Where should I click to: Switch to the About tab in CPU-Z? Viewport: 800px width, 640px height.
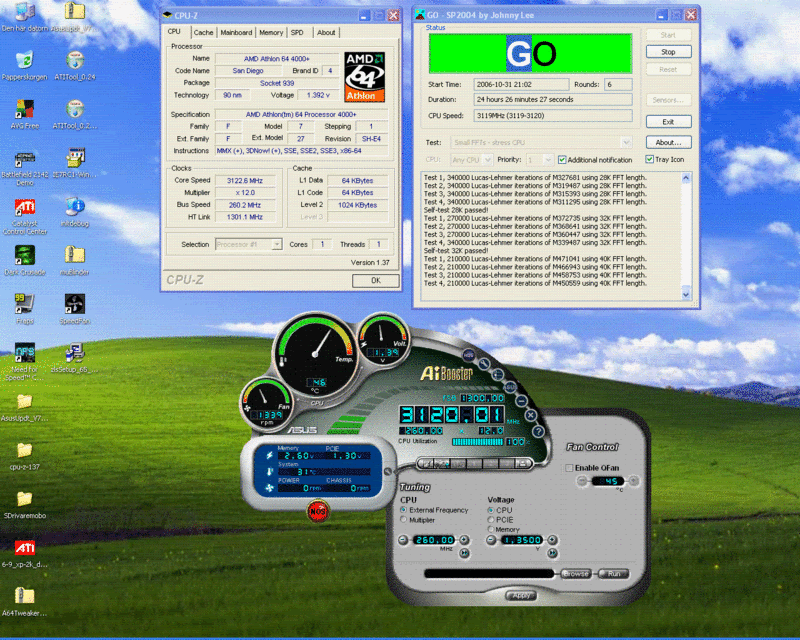[326, 33]
